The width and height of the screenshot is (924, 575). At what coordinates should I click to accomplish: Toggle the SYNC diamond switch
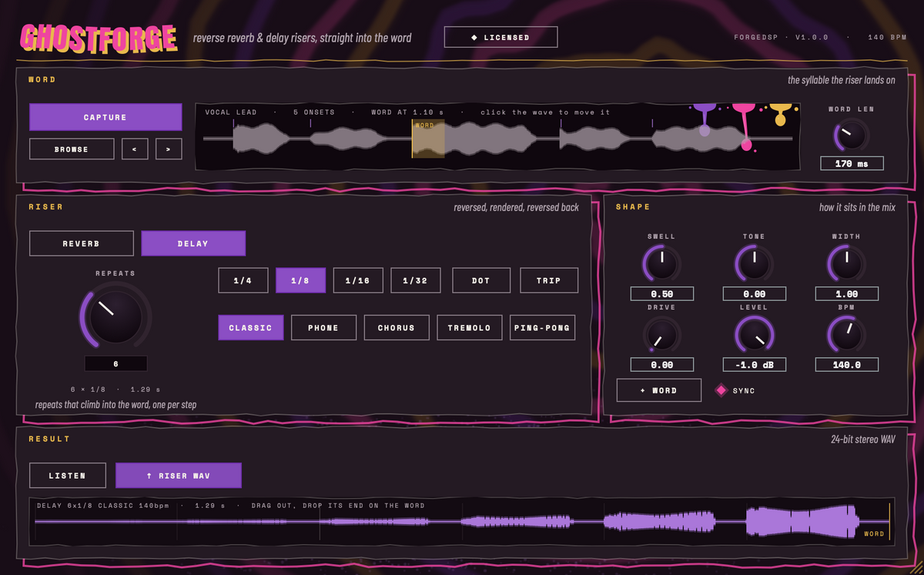pos(721,390)
